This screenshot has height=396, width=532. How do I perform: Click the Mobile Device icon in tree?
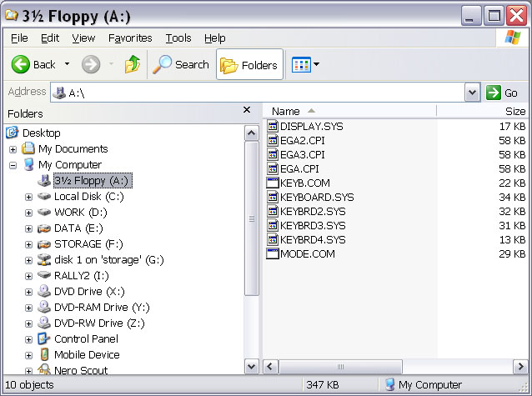coord(44,354)
